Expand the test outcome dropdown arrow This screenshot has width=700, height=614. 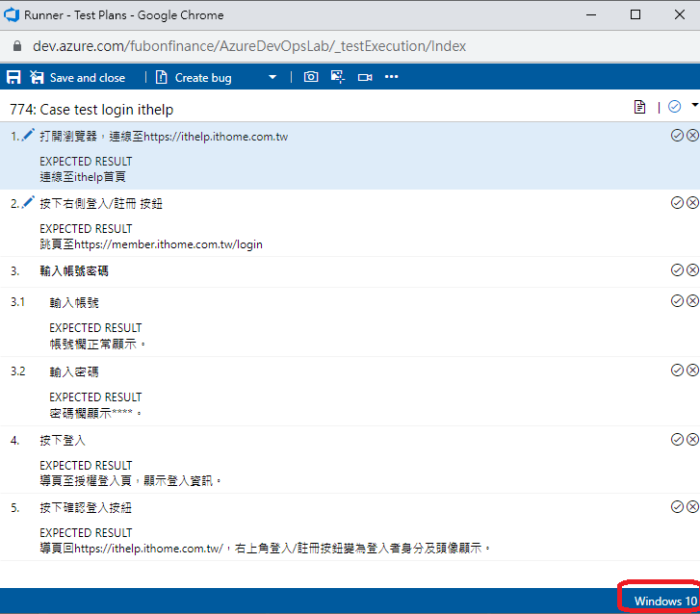pyautogui.click(x=694, y=105)
